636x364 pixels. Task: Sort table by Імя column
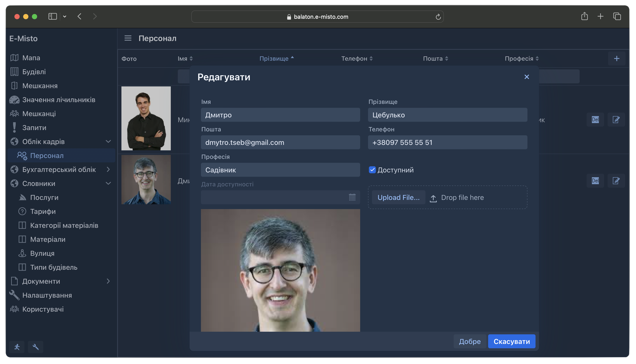click(185, 58)
